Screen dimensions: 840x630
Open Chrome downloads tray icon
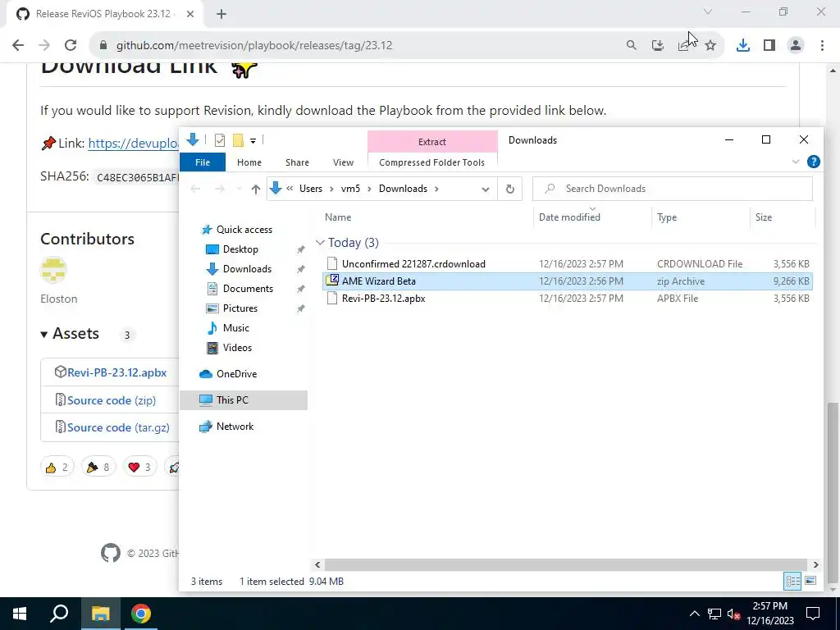click(x=743, y=46)
